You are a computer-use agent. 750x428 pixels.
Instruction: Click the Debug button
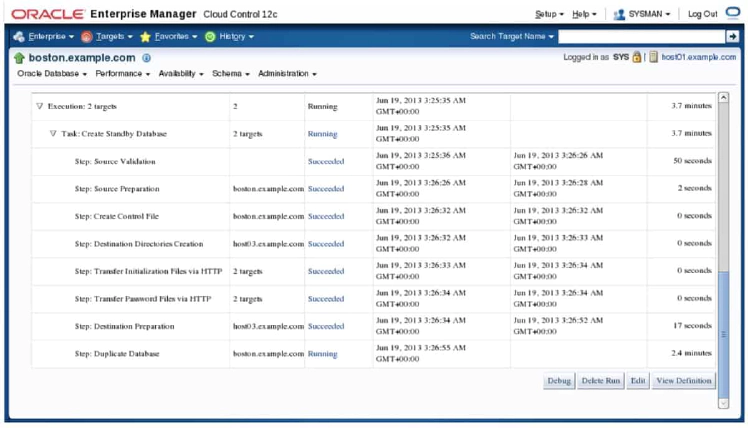(559, 381)
